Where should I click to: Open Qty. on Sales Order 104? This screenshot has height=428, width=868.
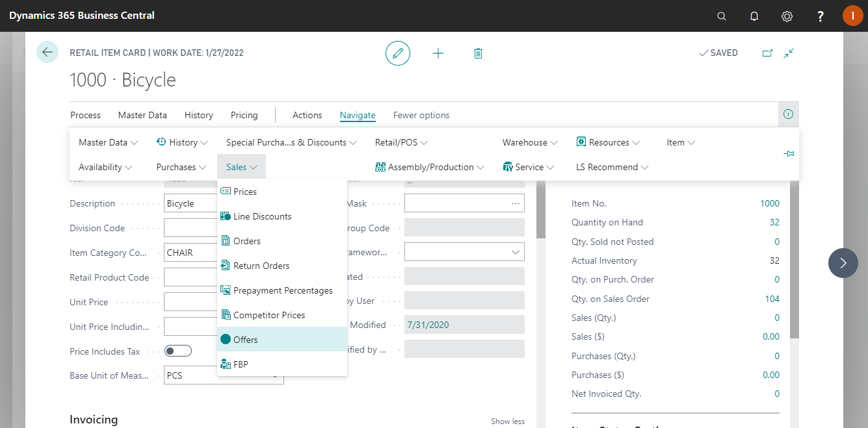pyautogui.click(x=772, y=299)
